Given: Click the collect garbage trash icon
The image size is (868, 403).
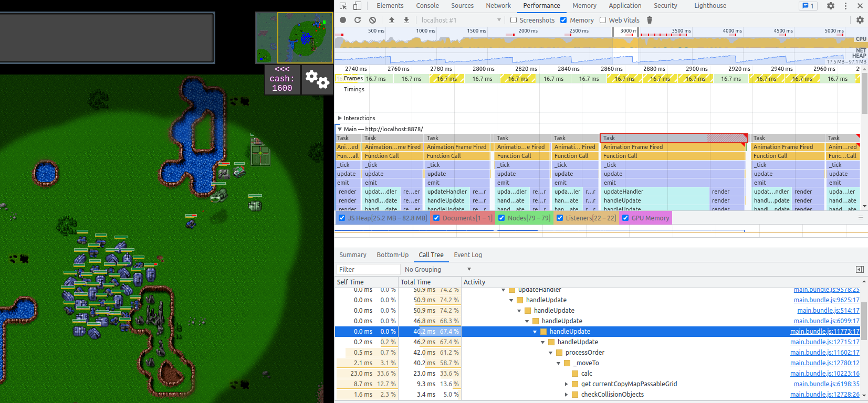Looking at the screenshot, I should (650, 20).
